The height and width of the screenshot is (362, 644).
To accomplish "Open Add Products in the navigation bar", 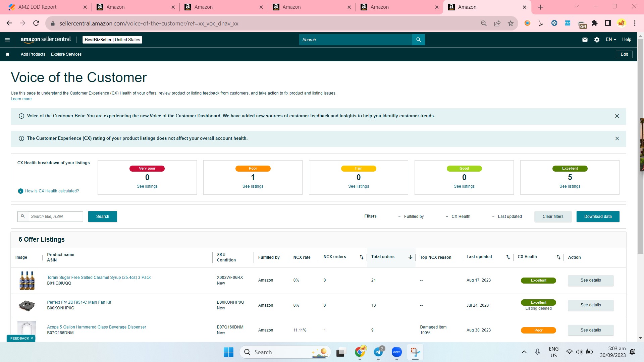I will point(33,54).
